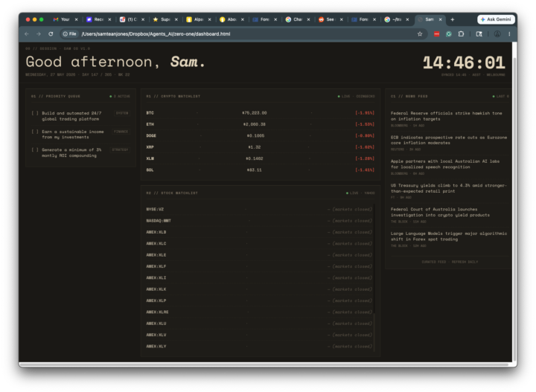Select the BTC row in crypto watchlist
The width and height of the screenshot is (536, 392).
click(x=260, y=112)
